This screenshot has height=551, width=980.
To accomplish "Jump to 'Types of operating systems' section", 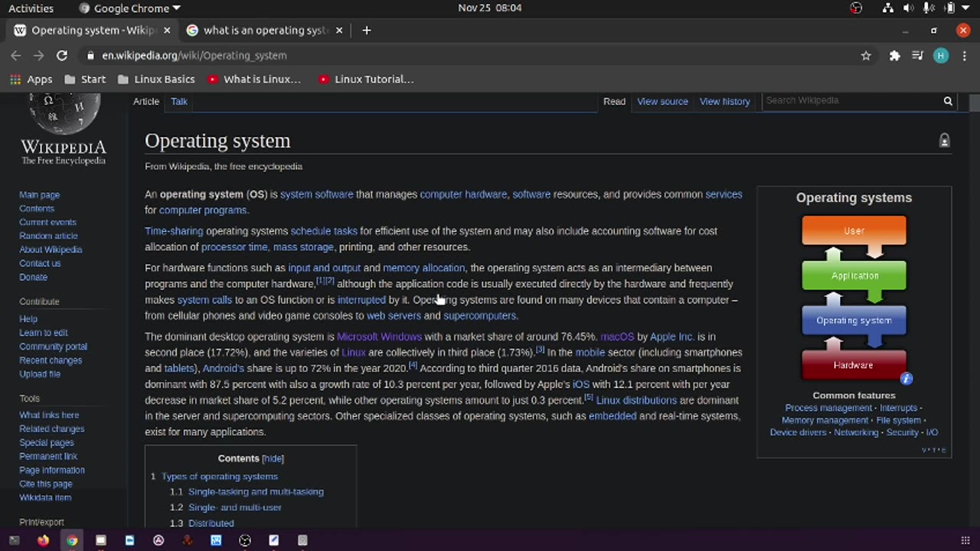I will tap(219, 476).
